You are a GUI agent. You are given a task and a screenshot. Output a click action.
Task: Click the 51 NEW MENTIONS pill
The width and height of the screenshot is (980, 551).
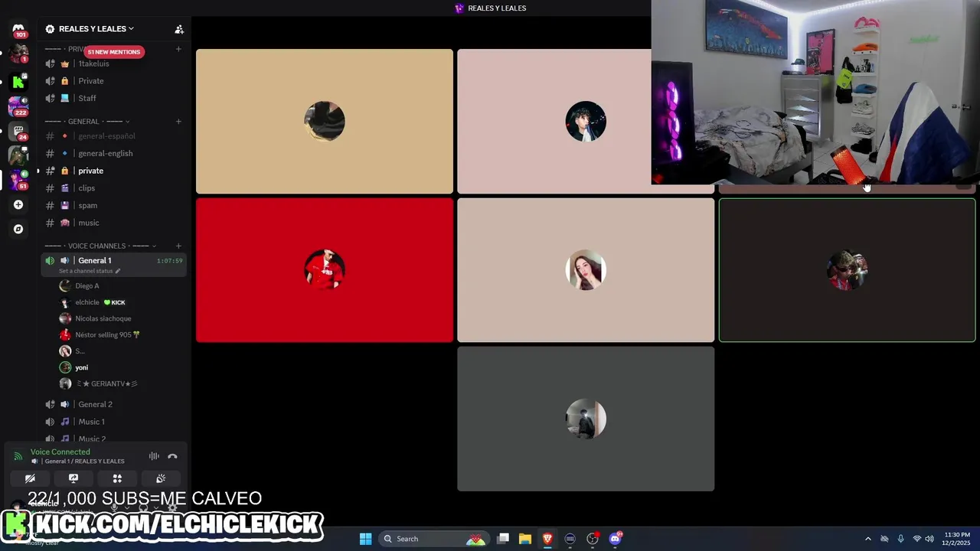(113, 52)
